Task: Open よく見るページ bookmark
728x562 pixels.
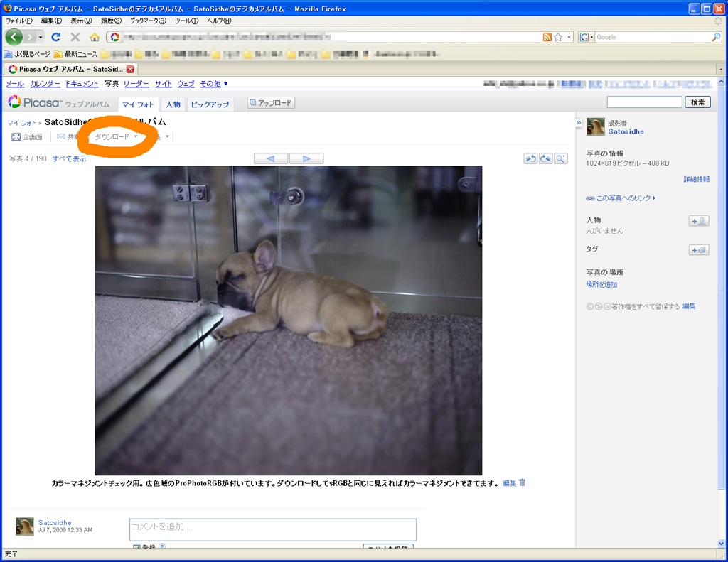Action: [x=27, y=54]
